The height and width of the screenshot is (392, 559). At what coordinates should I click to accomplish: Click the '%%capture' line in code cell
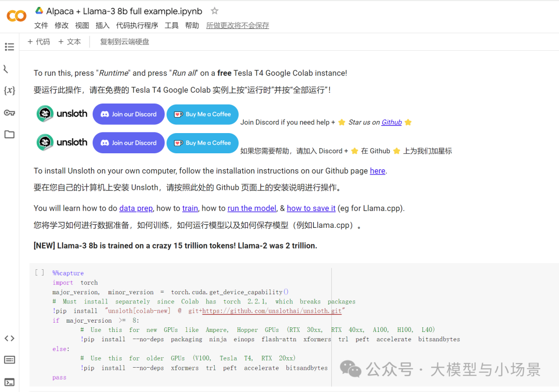[68, 273]
